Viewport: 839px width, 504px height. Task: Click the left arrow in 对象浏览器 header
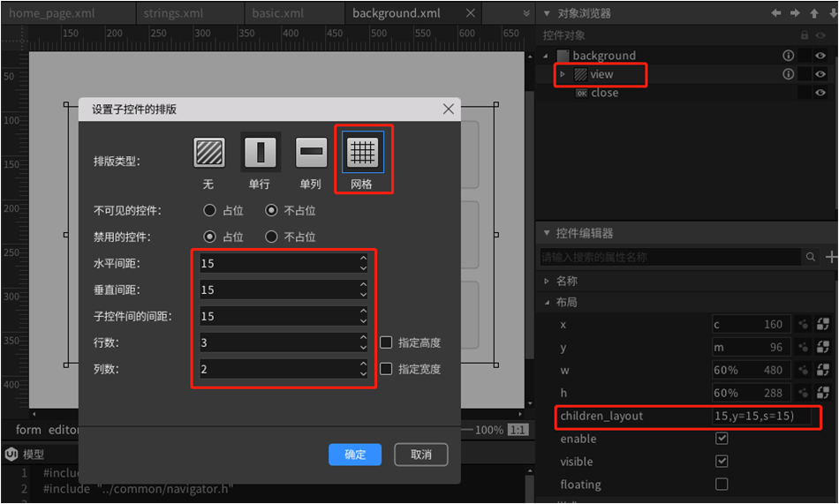click(x=776, y=13)
